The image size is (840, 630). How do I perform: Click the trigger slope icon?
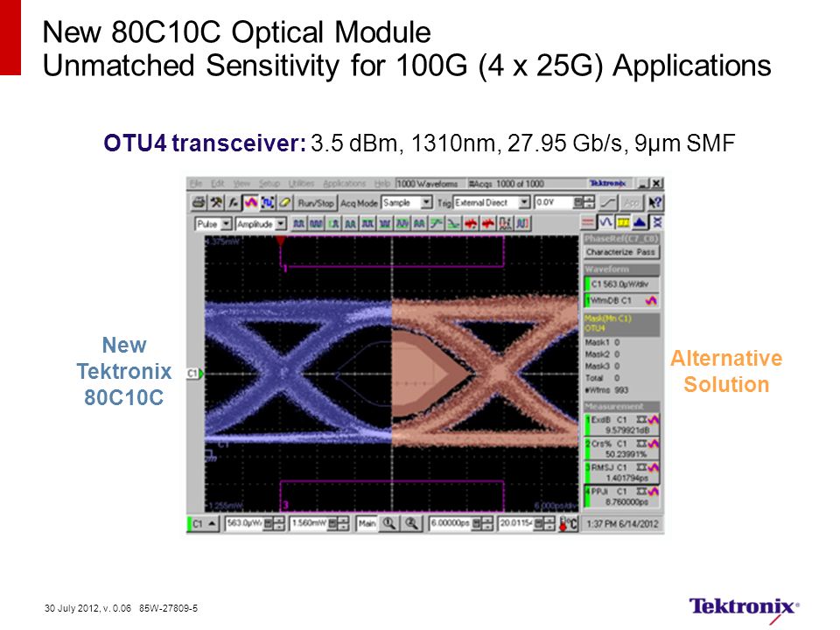pos(608,202)
